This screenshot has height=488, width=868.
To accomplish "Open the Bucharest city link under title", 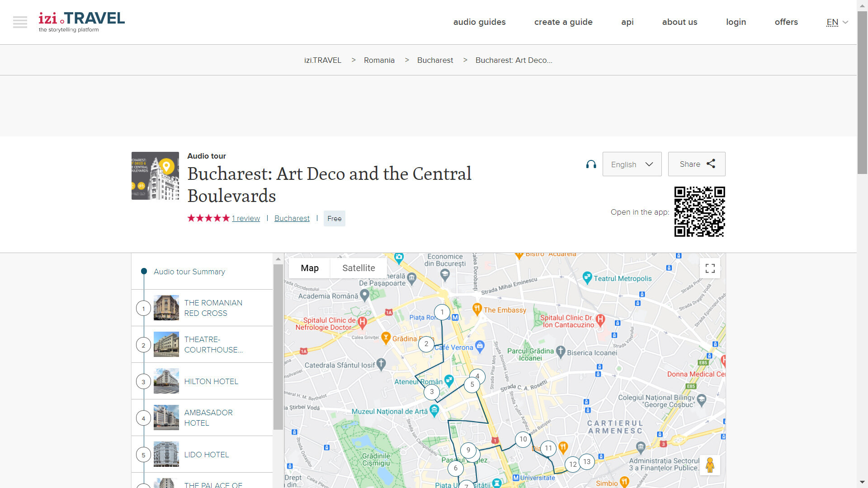I will (292, 218).
